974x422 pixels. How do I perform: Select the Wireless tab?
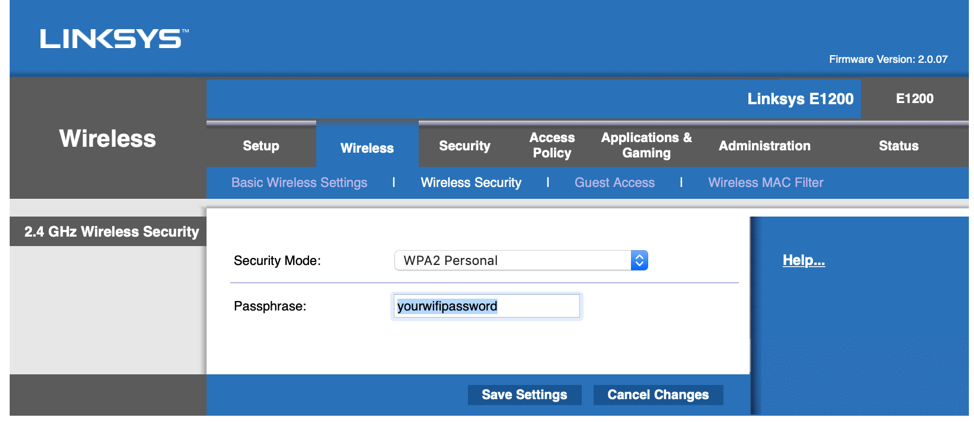point(367,148)
